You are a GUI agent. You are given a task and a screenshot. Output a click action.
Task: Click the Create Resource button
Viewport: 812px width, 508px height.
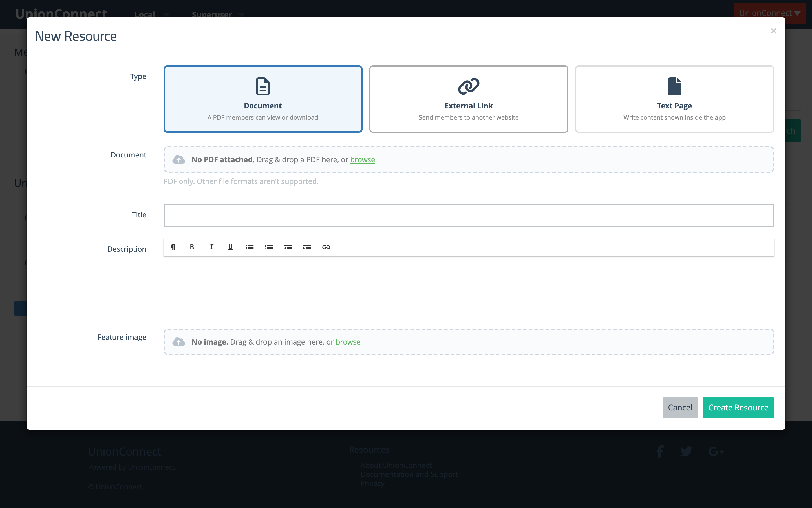(x=738, y=408)
